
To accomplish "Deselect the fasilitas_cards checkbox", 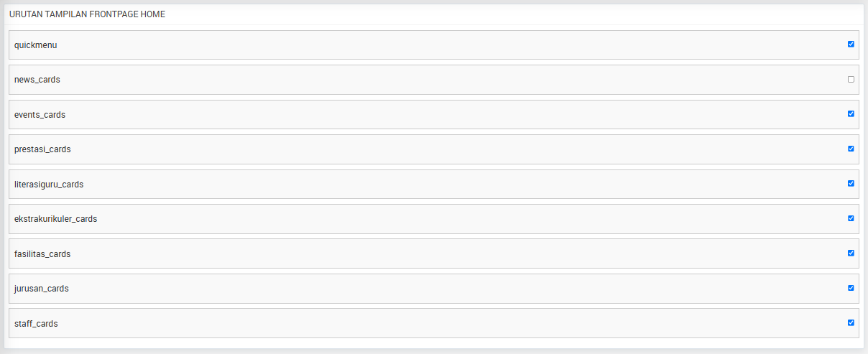I will [851, 253].
